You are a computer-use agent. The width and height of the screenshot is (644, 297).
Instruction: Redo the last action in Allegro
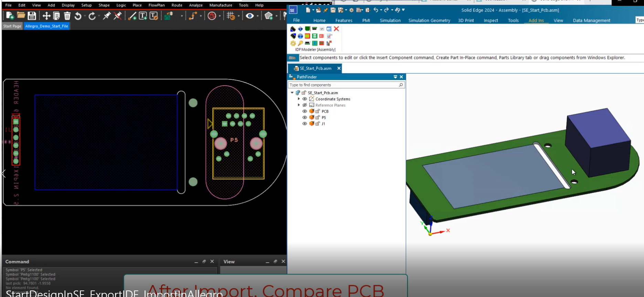click(92, 16)
